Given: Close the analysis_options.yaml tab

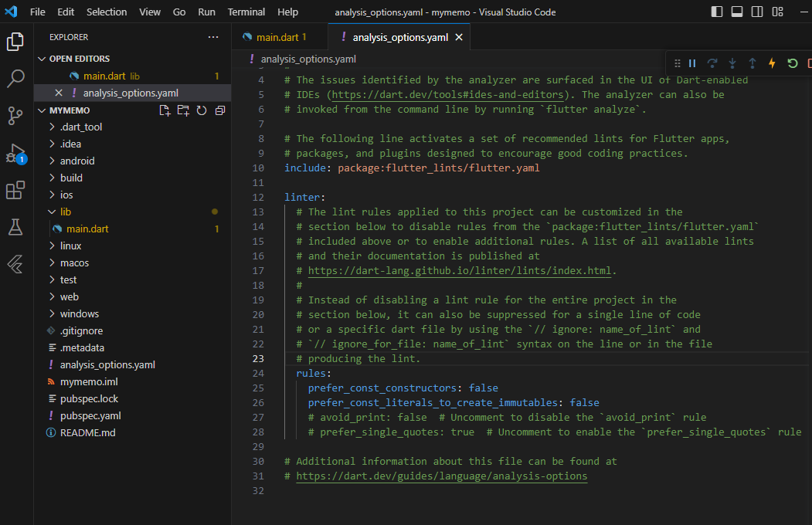Looking at the screenshot, I should click(x=459, y=37).
